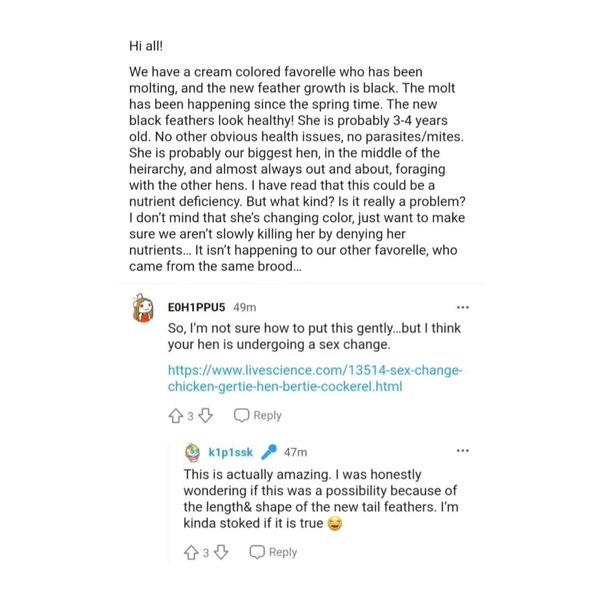Click speech bubble icon under k1p1ssk reply
The height and width of the screenshot is (600, 600).
257,552
